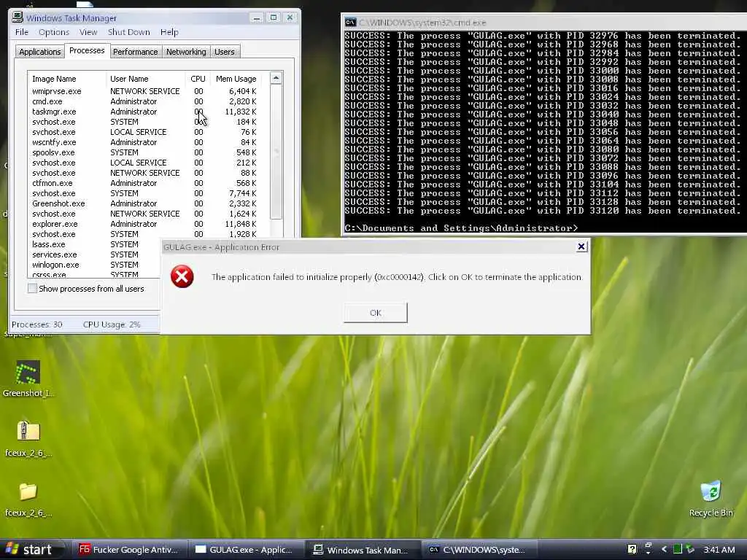Activate Windows Task Man... taskbar button
The height and width of the screenshot is (560, 747).
click(362, 550)
